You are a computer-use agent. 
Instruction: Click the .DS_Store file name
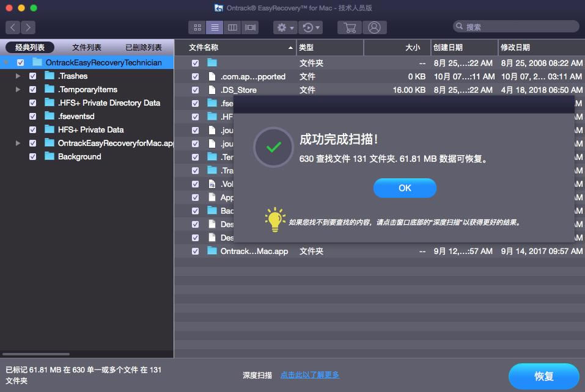point(238,90)
